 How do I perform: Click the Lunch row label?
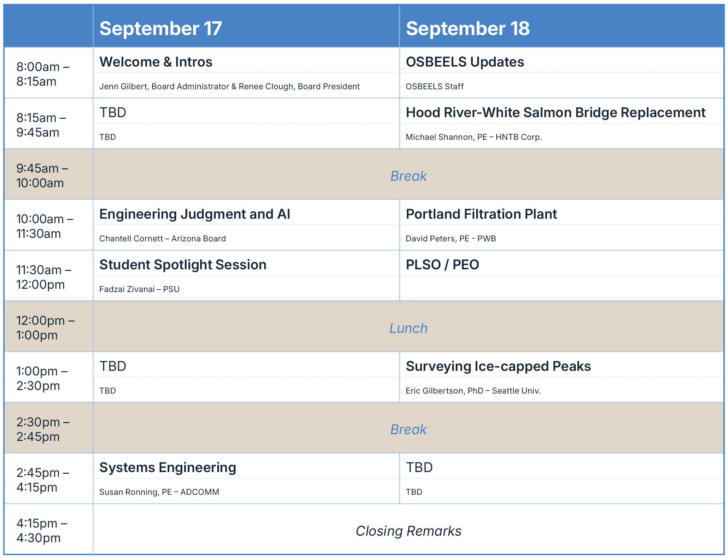(408, 328)
